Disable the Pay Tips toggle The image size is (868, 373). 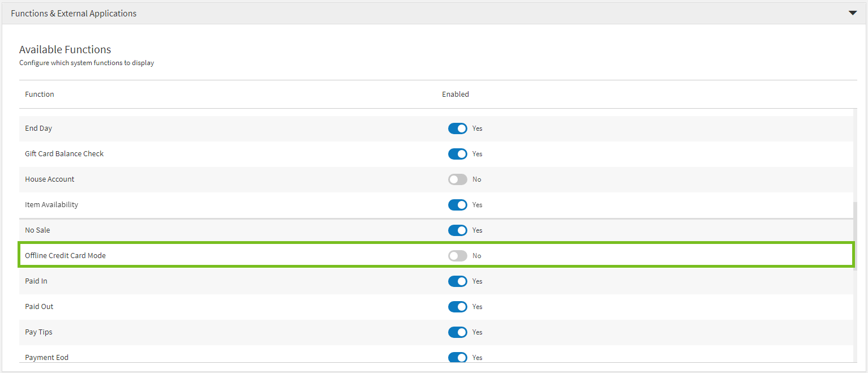click(457, 332)
